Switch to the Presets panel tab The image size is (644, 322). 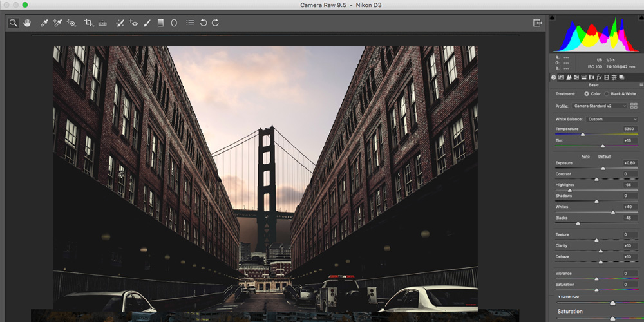coord(614,77)
